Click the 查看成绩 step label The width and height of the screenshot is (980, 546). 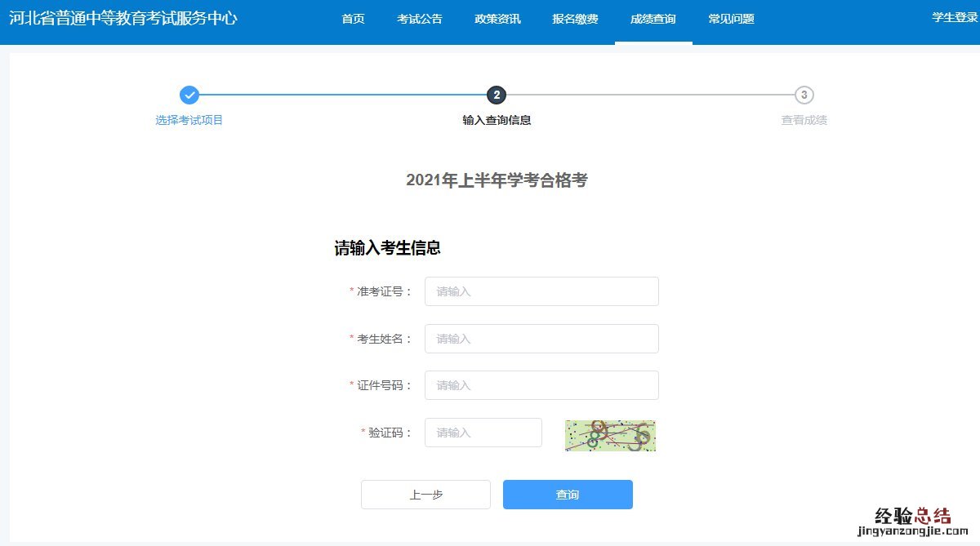pos(804,120)
